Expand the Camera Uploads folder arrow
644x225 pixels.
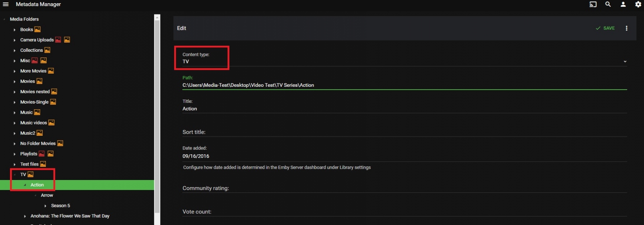coord(14,40)
